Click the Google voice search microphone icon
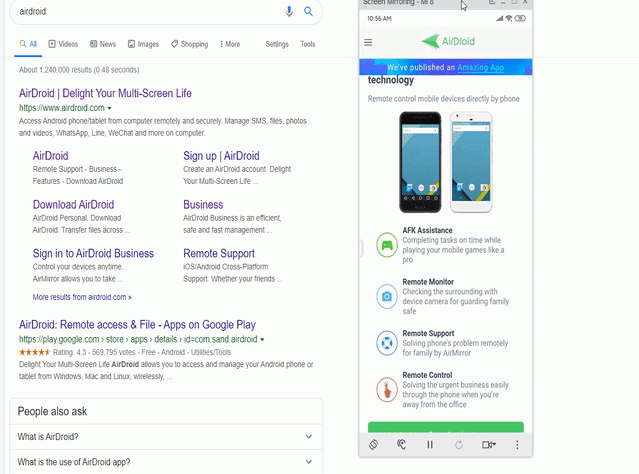639x474 pixels. tap(289, 11)
